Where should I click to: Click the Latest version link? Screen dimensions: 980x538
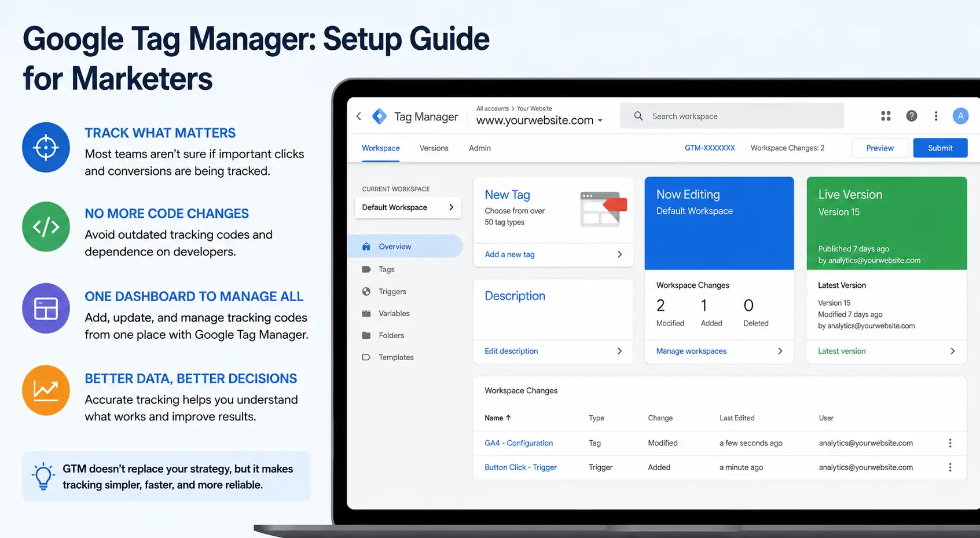[842, 351]
